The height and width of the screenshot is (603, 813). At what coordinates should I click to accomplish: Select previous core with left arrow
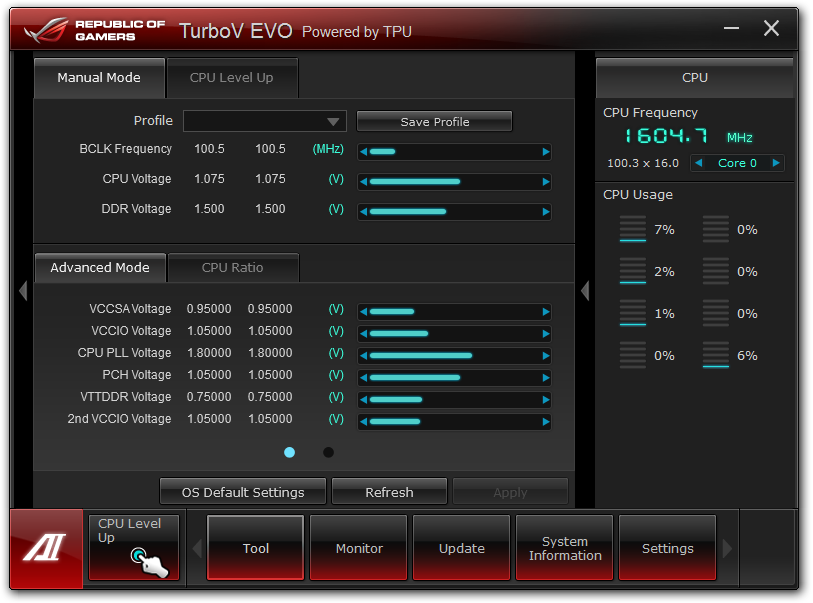click(x=698, y=163)
